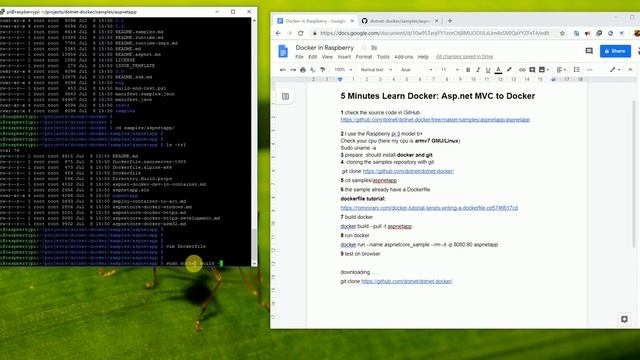
Task: Open the Insert menu in Docs
Action: point(344,57)
